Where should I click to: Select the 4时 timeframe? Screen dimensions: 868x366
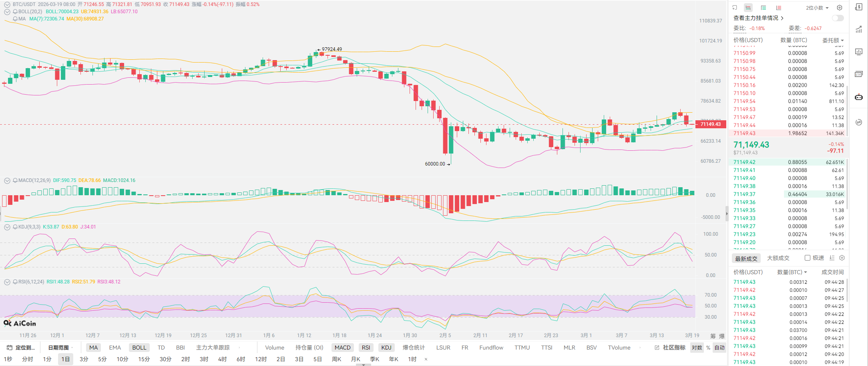click(x=222, y=359)
